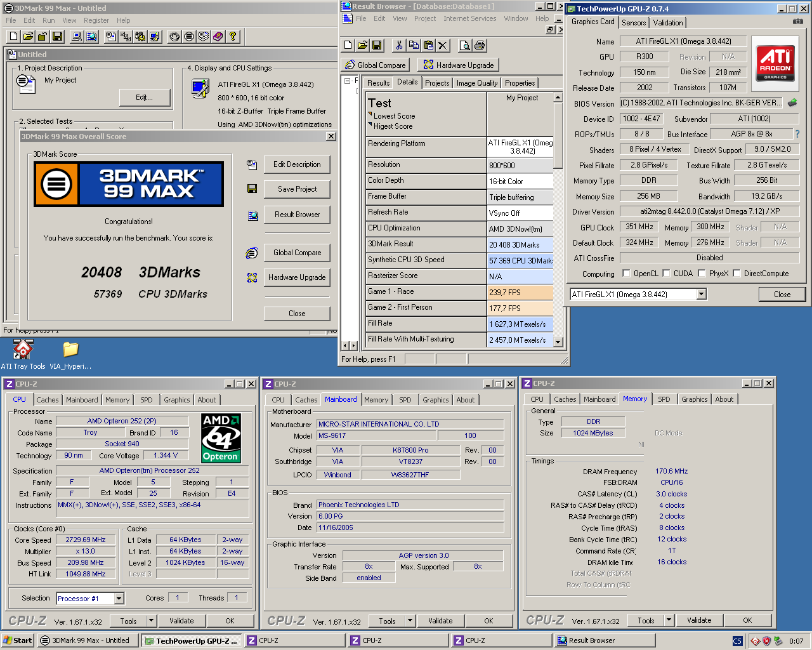Click the New project icon in 3DMark toolbar

(x=15, y=37)
